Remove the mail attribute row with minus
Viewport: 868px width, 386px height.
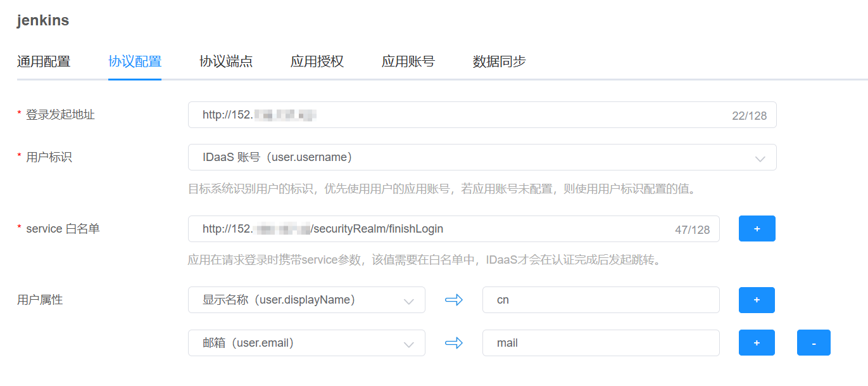(x=813, y=343)
